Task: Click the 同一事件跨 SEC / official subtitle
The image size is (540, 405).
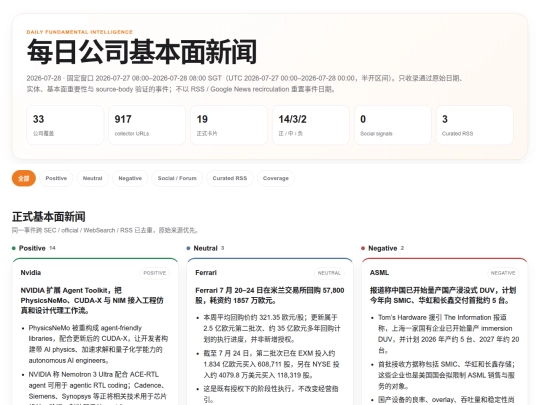Action: (x=105, y=230)
